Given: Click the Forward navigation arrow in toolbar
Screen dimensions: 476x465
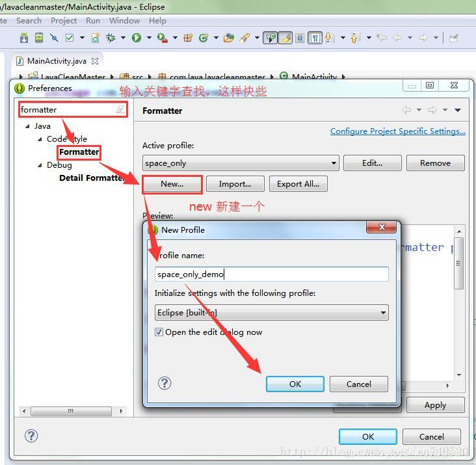Looking at the screenshot, I should (423, 38).
